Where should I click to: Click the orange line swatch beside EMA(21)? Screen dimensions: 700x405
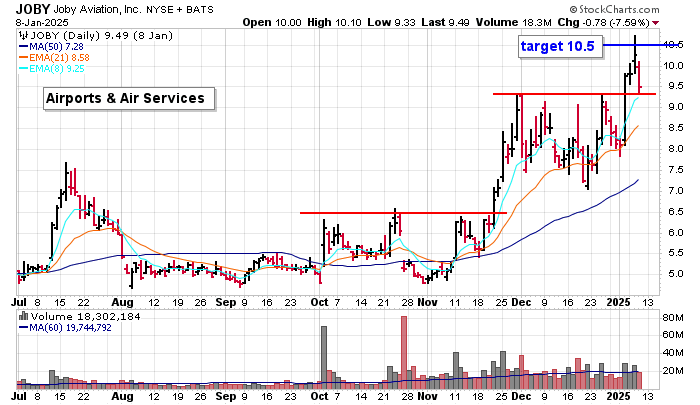tap(24, 58)
